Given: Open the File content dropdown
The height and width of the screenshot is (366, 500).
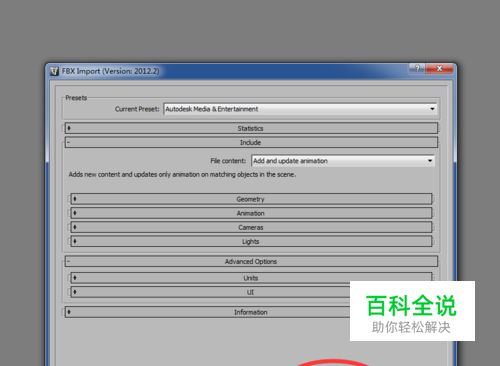Looking at the screenshot, I should (x=343, y=161).
